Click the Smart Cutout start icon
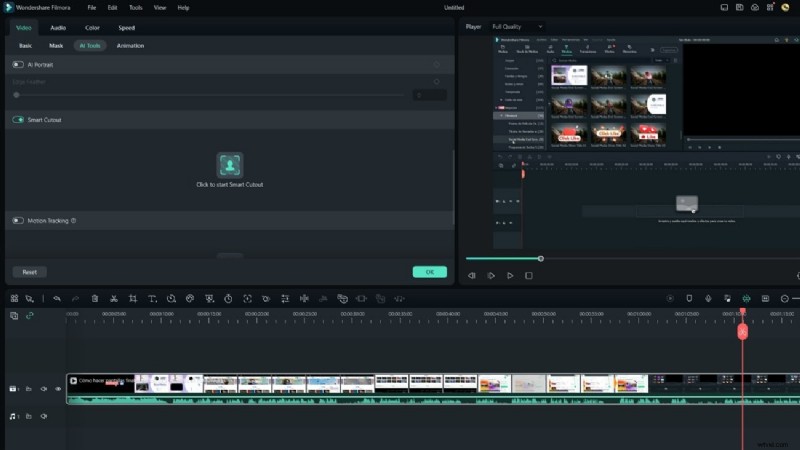800x450 pixels. click(x=230, y=165)
